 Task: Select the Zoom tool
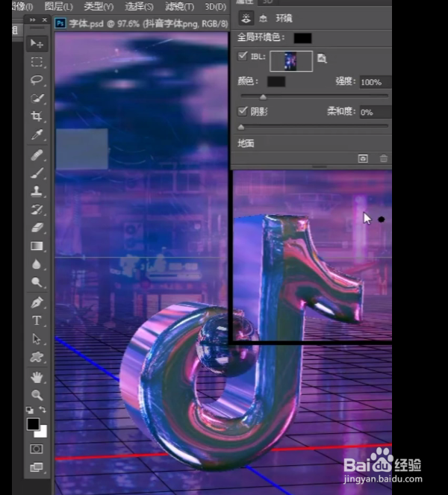coord(37,395)
